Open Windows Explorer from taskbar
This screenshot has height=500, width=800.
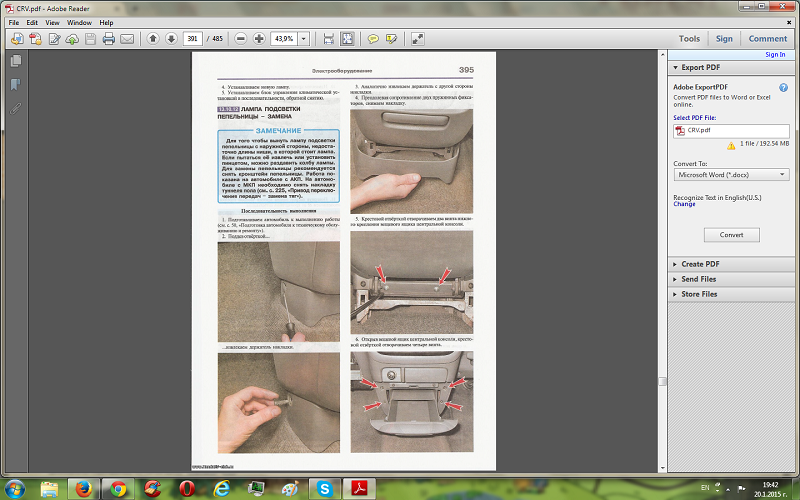[49, 489]
